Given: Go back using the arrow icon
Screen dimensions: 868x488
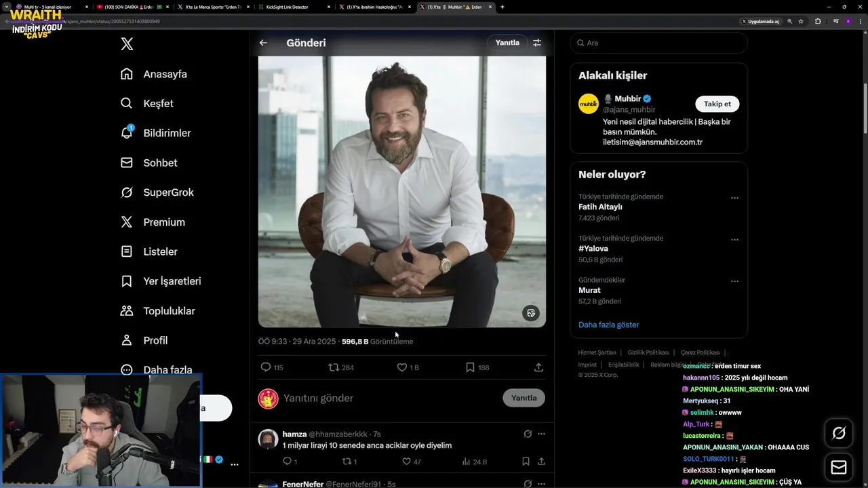Looking at the screenshot, I should tap(263, 43).
